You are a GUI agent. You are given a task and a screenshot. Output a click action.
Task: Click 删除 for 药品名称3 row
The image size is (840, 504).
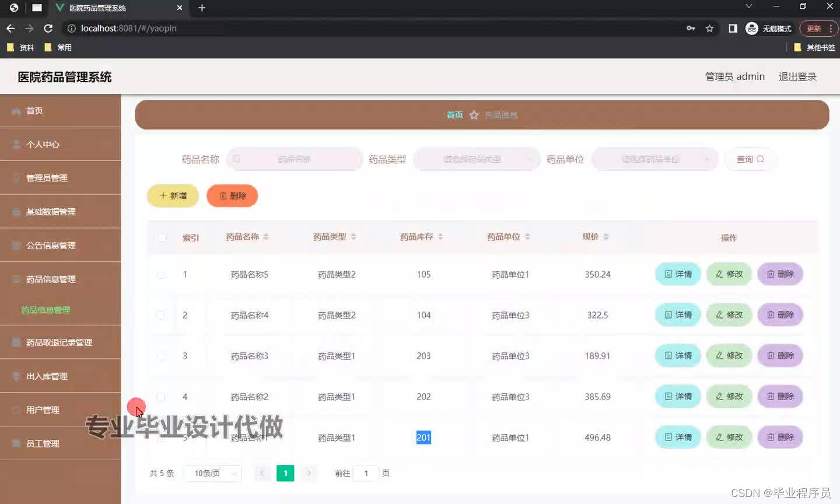point(780,356)
